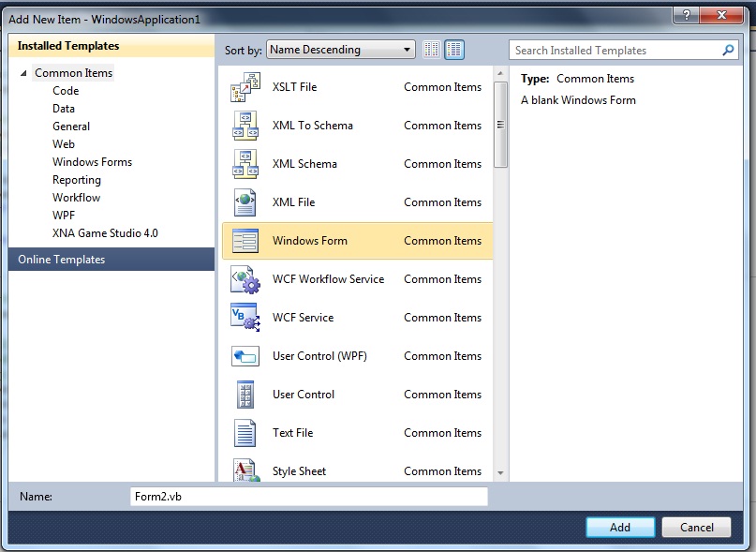Collapse the Common Items tree node
756x552 pixels.
click(22, 72)
